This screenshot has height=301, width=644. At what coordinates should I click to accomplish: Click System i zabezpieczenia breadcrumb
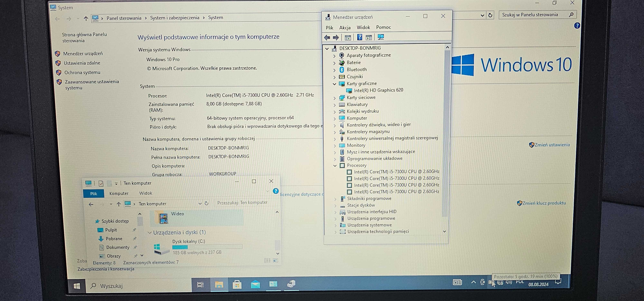tap(175, 18)
